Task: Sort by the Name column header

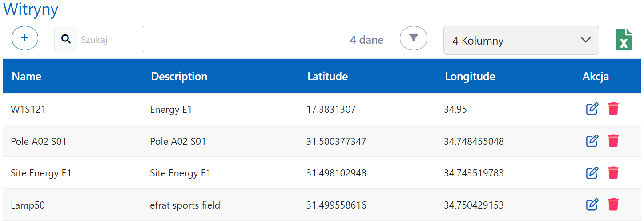Action: tap(27, 76)
